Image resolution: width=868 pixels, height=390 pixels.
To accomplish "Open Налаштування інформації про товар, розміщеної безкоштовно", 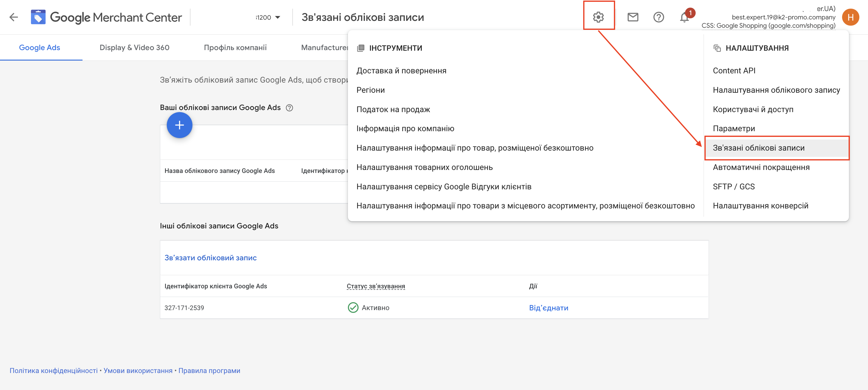I will (x=475, y=148).
